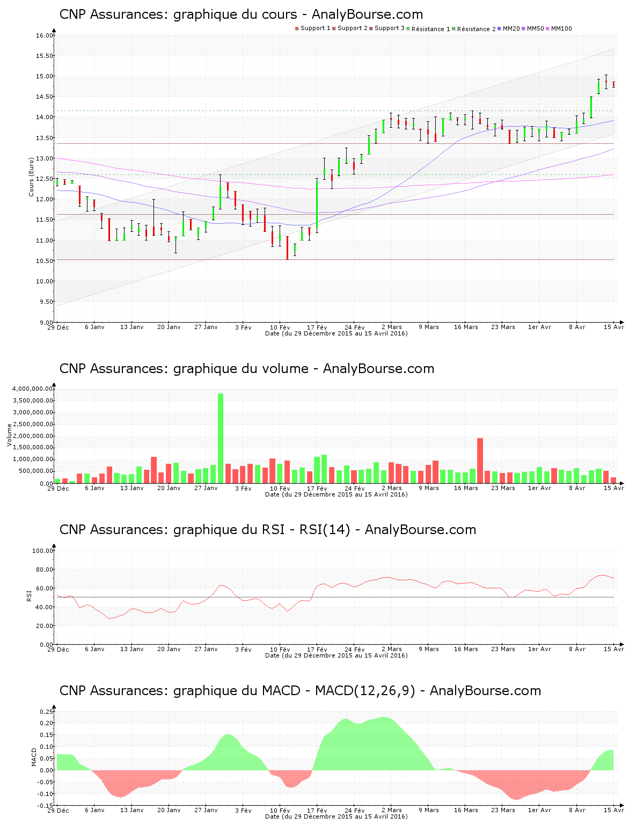Click the 14.50 price axis value
The width and height of the screenshot is (644, 832).
click(45, 97)
